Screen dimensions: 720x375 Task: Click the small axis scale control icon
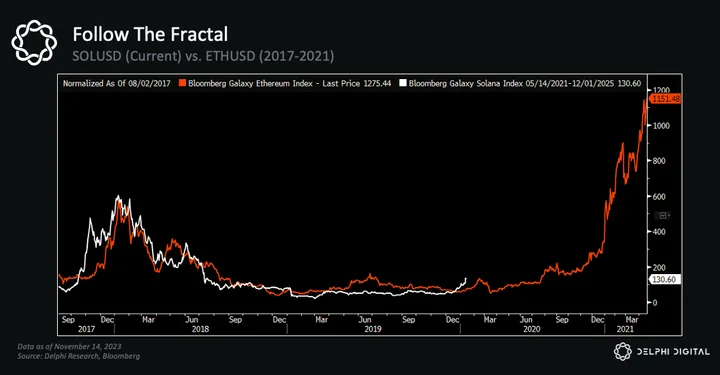point(663,215)
